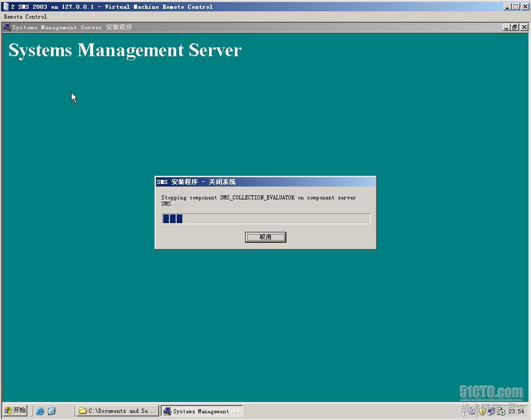Close the Virtual Machine Remote Control window
This screenshot has width=531, height=420.
point(525,6)
